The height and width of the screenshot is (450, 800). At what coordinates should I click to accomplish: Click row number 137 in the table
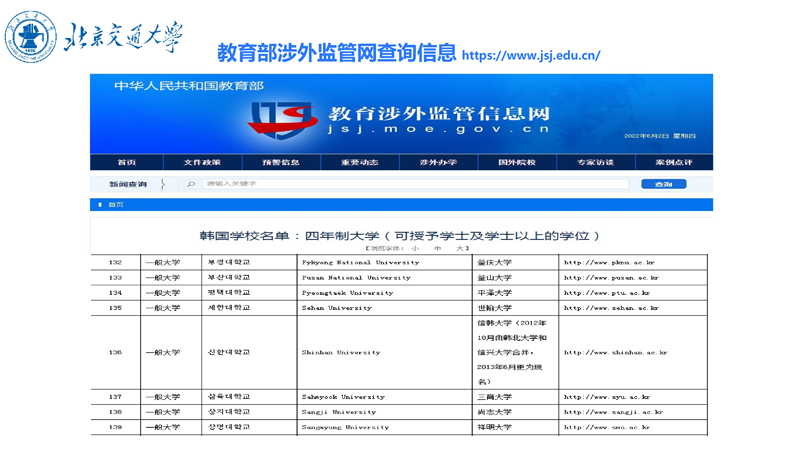click(x=115, y=397)
